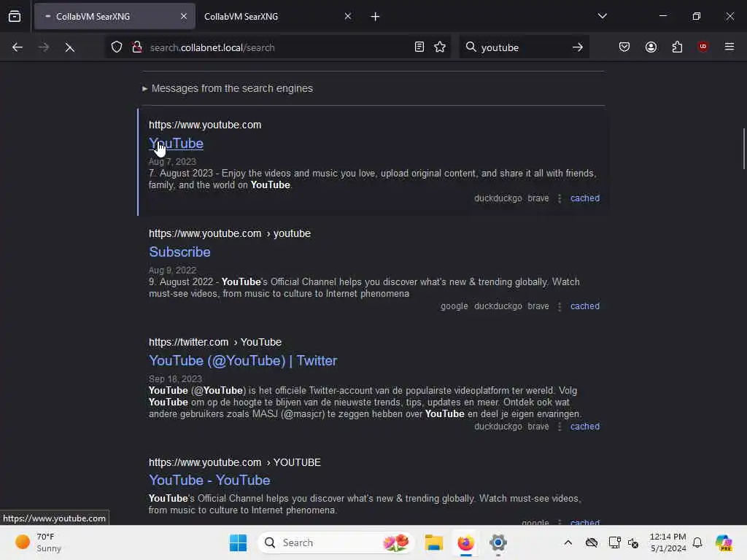The height and width of the screenshot is (560, 747).
Task: Click the OneDrive cloud tray icon
Action: pyautogui.click(x=591, y=542)
